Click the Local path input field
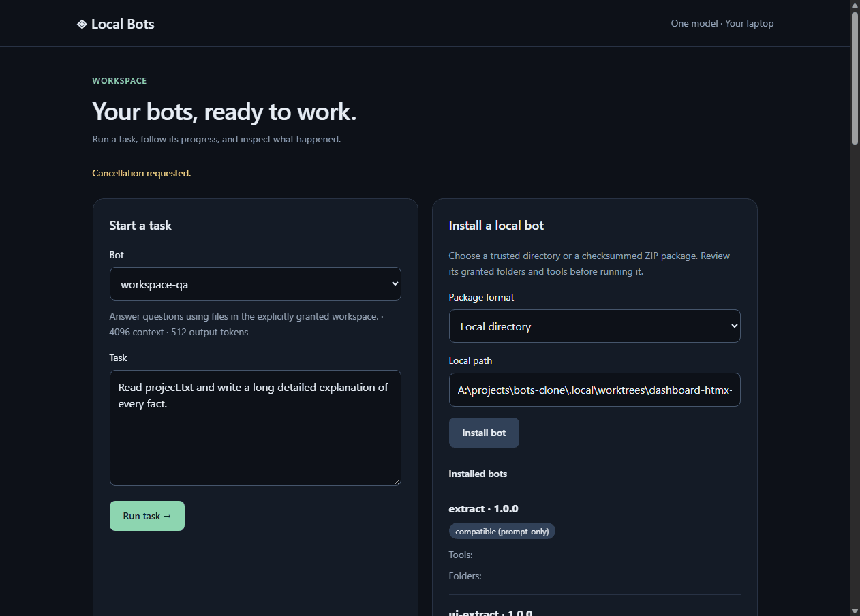The height and width of the screenshot is (616, 860). coord(594,390)
